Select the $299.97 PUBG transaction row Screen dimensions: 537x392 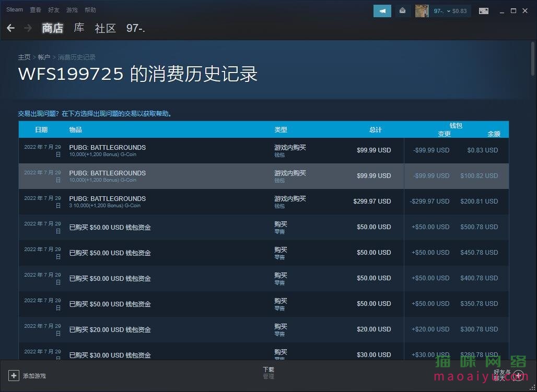click(261, 201)
